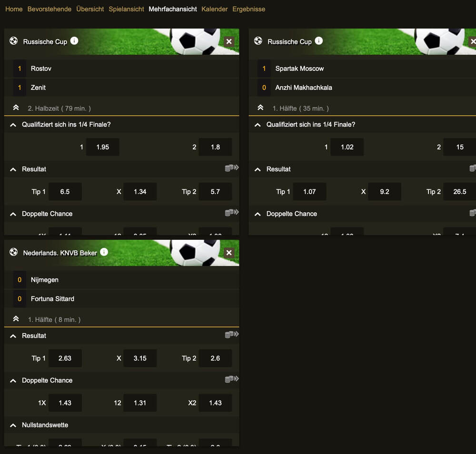
Task: Open Übersicht tab
Action: [x=90, y=9]
